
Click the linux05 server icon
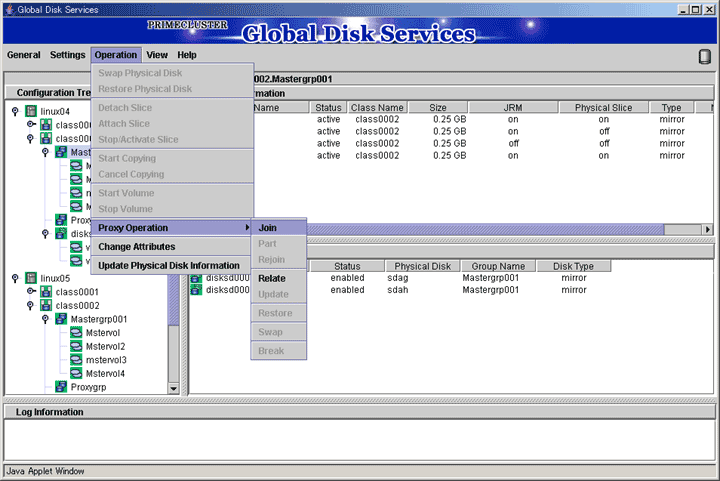click(x=31, y=278)
